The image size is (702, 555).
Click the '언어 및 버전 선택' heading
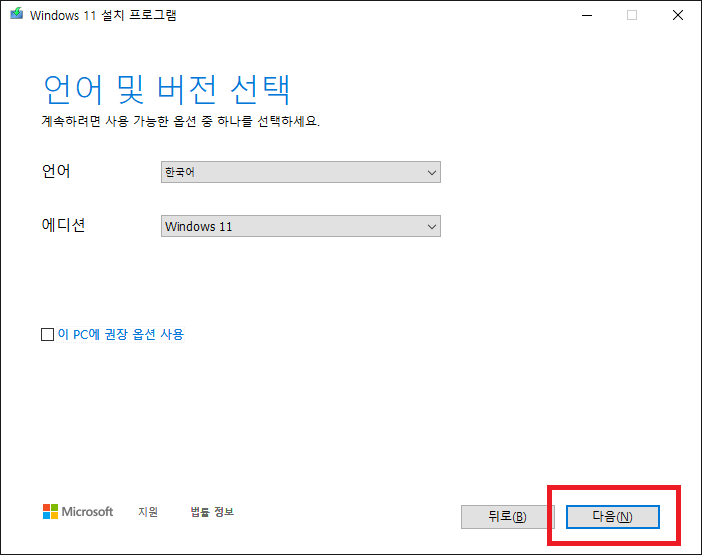(167, 90)
